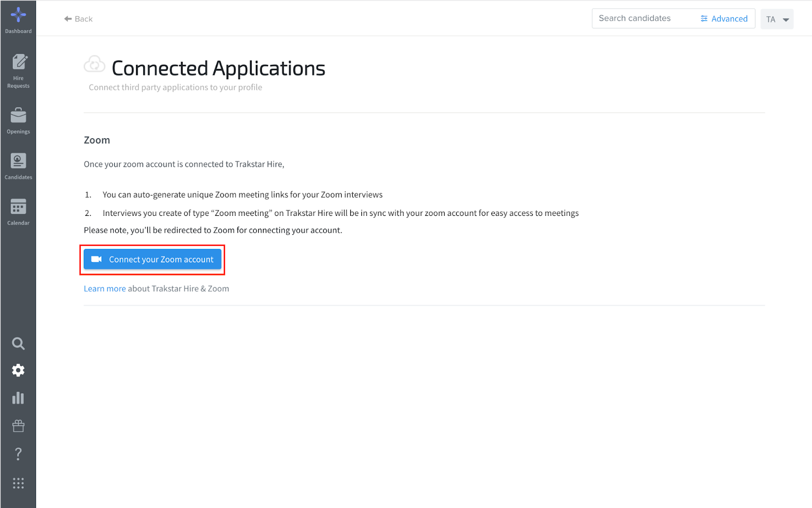The width and height of the screenshot is (812, 508).
Task: Open the Candidates section
Action: 18,167
